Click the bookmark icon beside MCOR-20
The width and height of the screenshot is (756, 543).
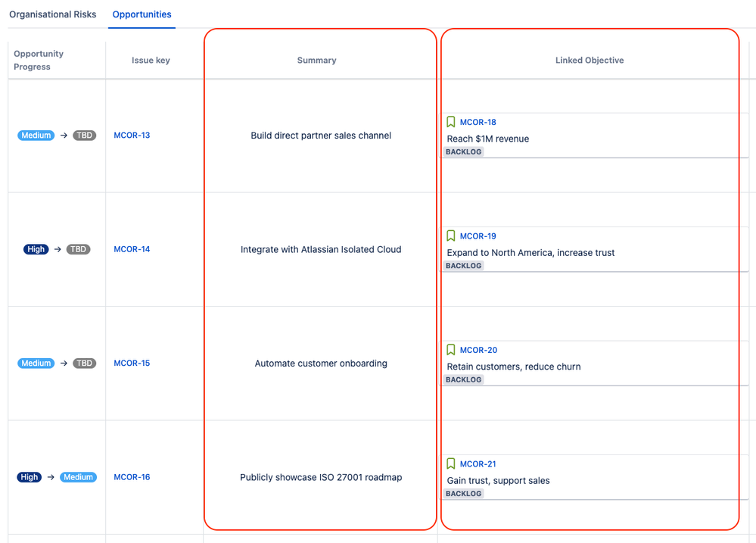point(451,350)
